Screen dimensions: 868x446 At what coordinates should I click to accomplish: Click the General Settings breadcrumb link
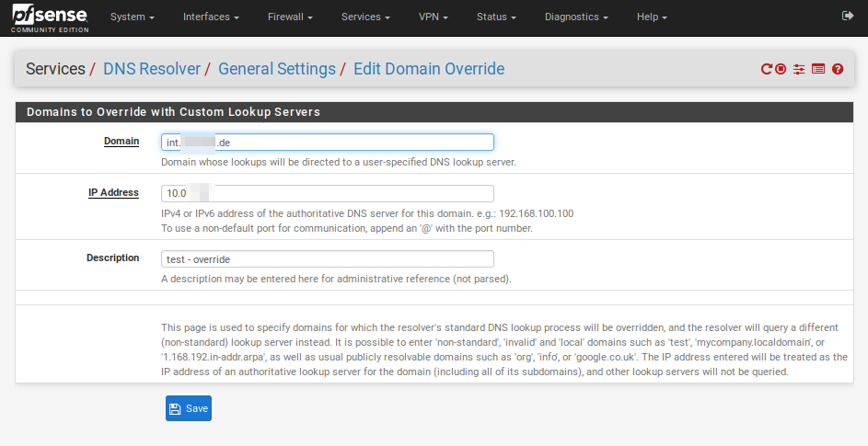pos(276,69)
